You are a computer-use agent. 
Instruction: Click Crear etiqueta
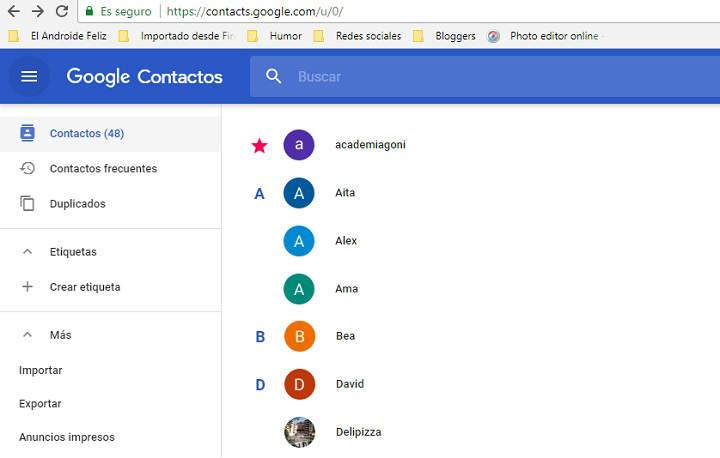point(85,287)
